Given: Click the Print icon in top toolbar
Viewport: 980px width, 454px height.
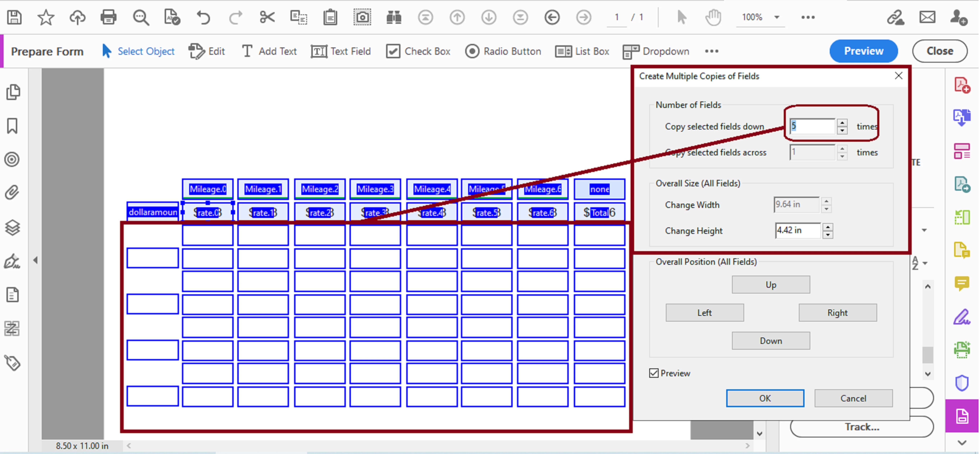Looking at the screenshot, I should [108, 17].
